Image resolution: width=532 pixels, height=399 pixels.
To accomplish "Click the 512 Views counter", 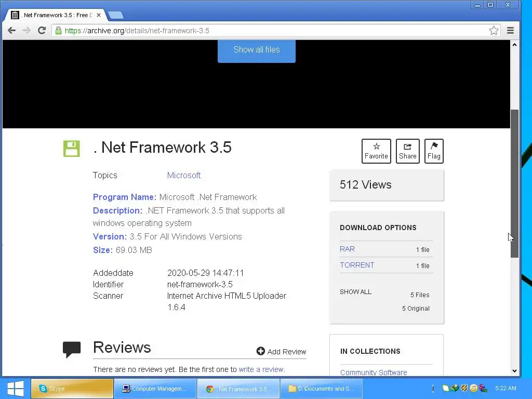I will pos(365,184).
